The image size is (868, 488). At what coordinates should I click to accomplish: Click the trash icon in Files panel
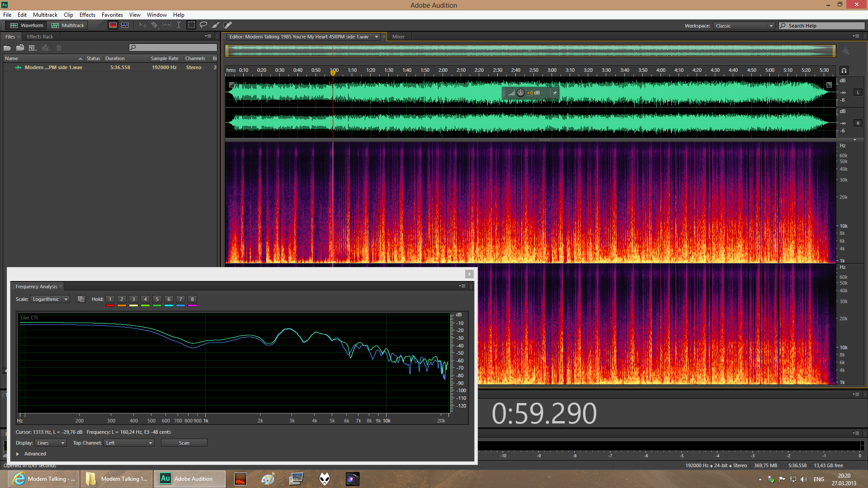tap(59, 48)
